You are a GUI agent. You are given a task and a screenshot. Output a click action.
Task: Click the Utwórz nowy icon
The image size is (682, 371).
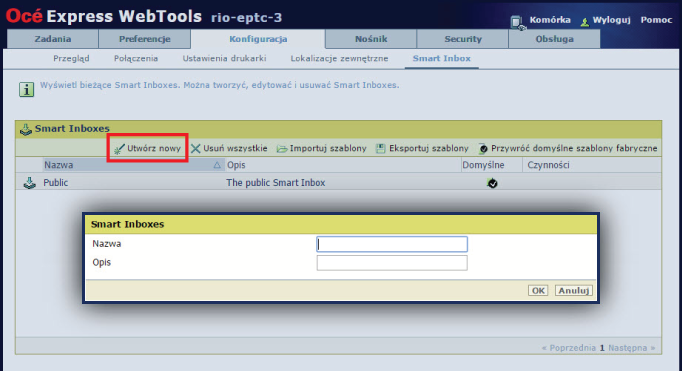point(119,149)
